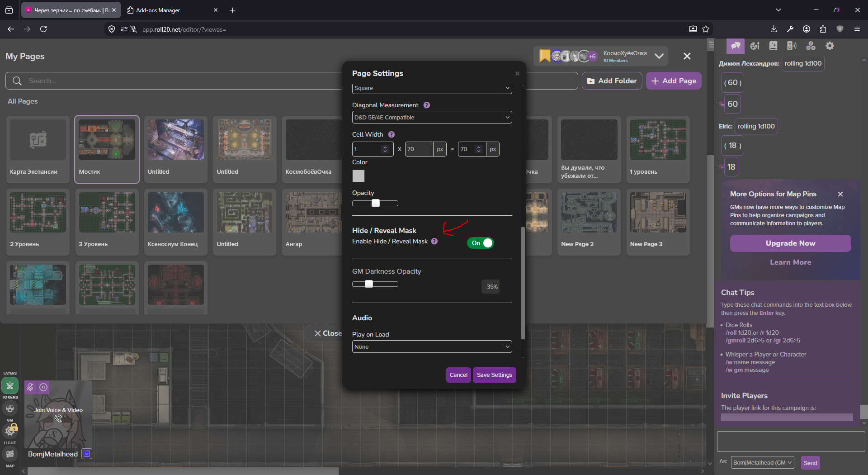Click the Send chat button

(810, 463)
